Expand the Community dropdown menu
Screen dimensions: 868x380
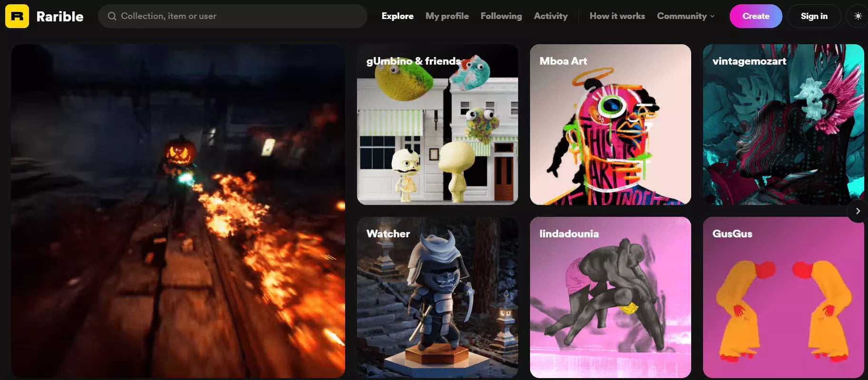coord(685,16)
